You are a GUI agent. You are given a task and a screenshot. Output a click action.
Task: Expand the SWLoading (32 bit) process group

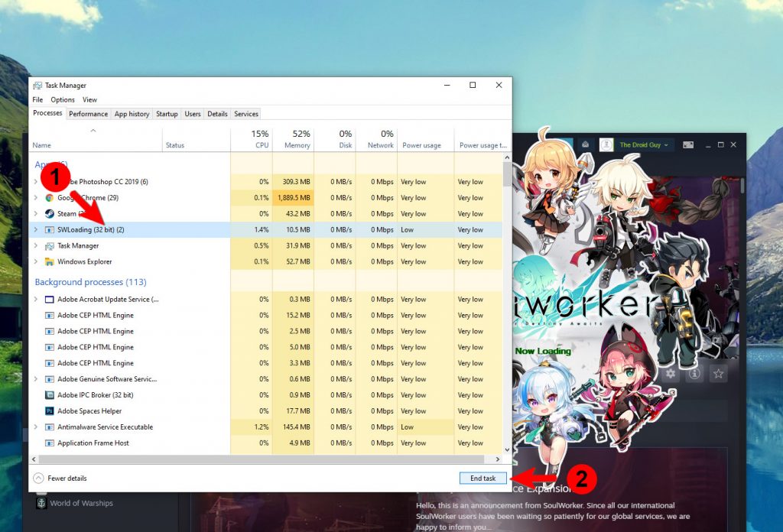point(35,229)
